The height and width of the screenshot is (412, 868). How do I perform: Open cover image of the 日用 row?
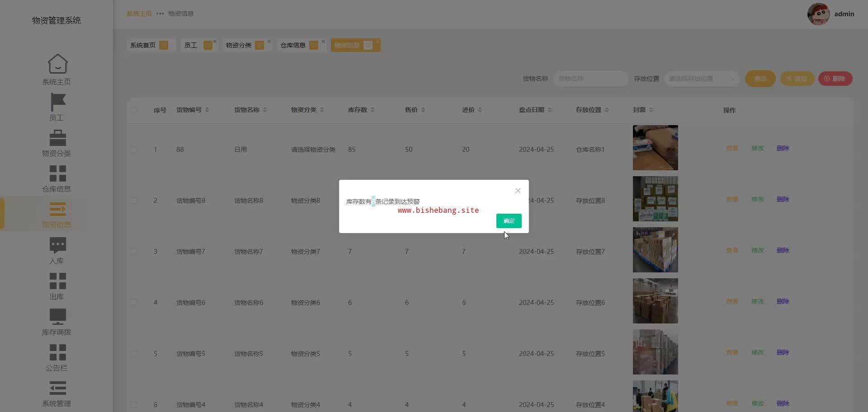click(x=656, y=148)
